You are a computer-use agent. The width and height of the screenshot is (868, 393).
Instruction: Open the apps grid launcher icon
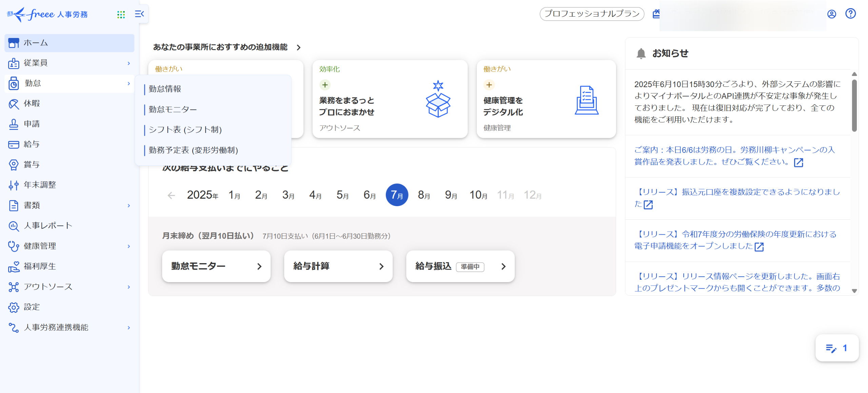(x=121, y=14)
